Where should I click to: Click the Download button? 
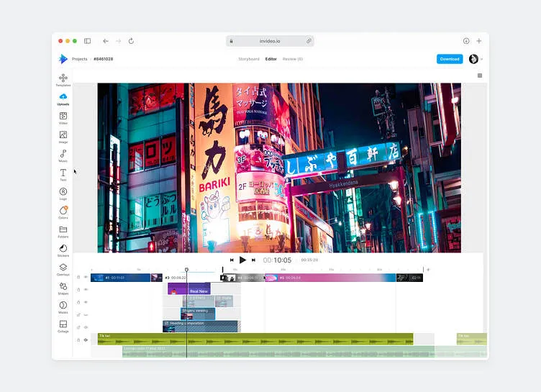point(450,59)
